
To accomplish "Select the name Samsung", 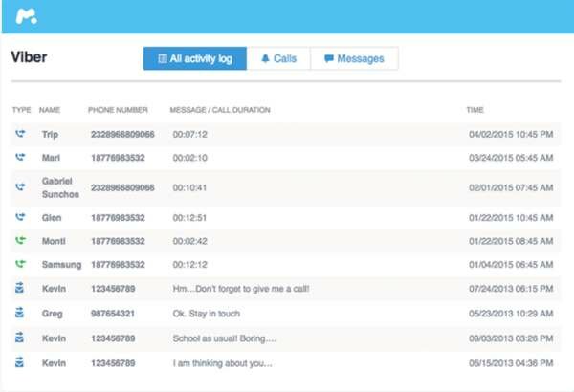I will click(61, 265).
